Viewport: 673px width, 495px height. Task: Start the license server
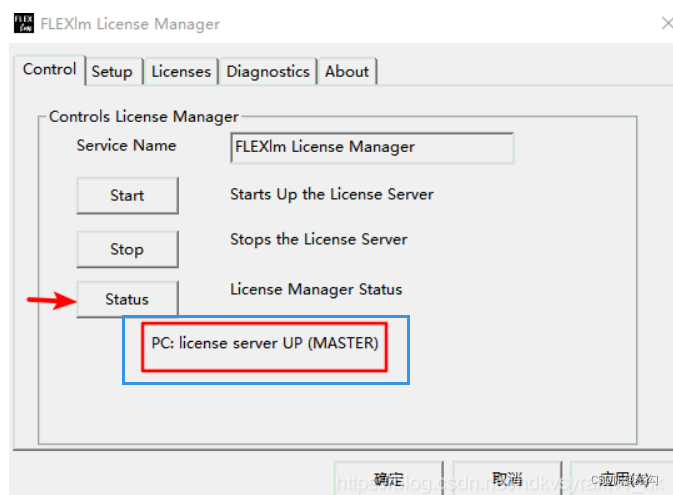[x=127, y=195]
